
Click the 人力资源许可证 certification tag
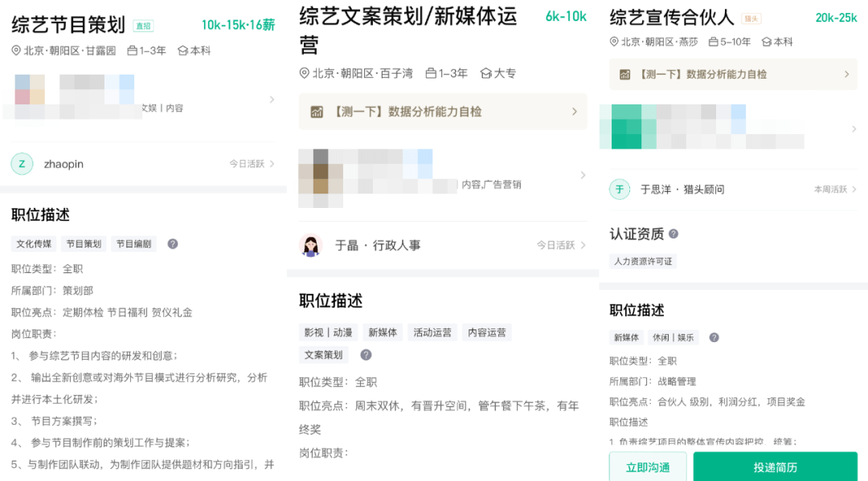(x=643, y=261)
